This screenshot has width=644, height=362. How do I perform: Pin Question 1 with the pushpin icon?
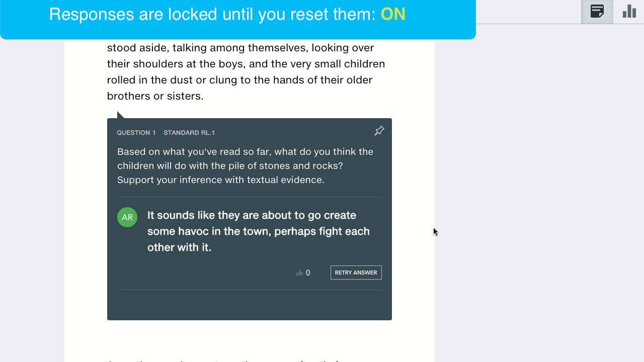click(379, 131)
